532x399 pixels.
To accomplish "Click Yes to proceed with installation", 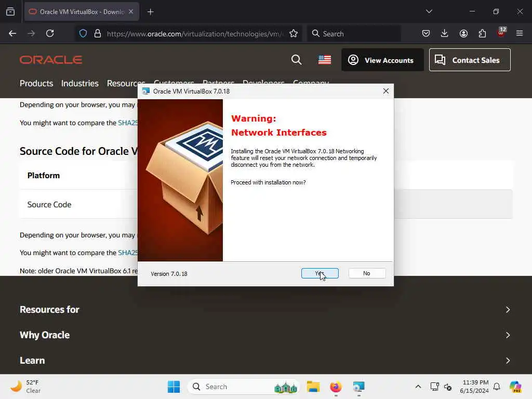I will (x=320, y=273).
